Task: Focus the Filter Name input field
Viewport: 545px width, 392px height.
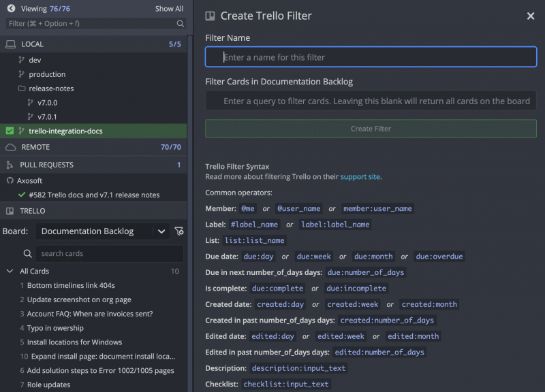Action: pos(371,57)
